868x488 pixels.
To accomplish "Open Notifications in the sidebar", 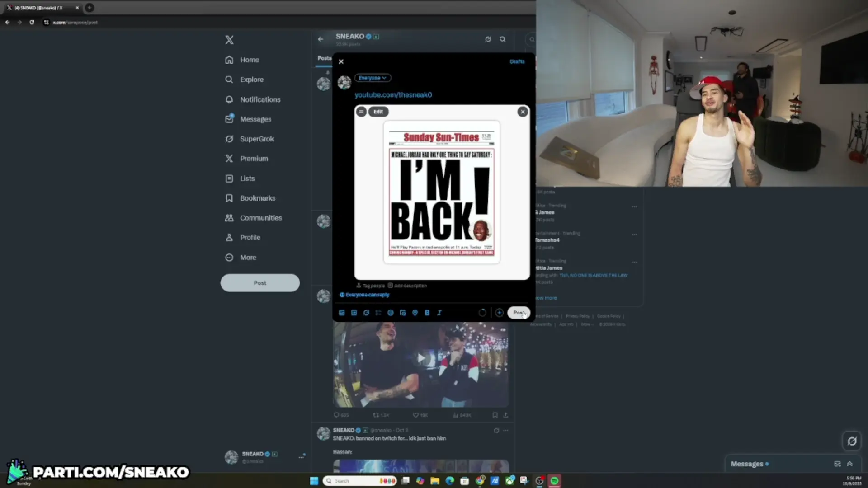I will point(260,99).
